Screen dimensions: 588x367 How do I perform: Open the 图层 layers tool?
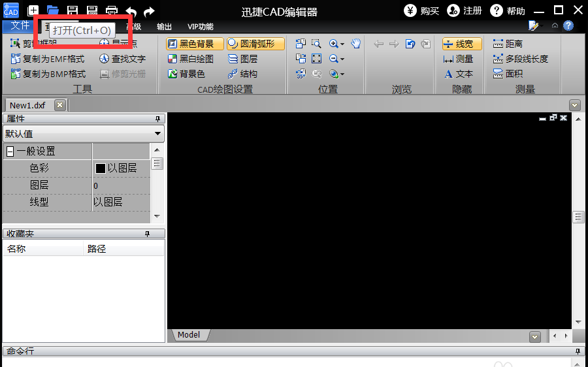pyautogui.click(x=242, y=59)
